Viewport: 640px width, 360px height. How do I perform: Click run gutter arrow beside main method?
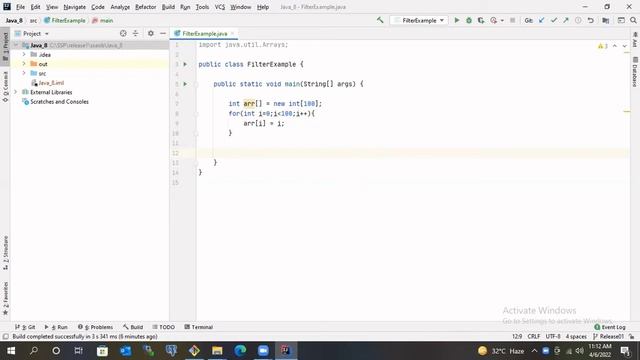click(x=185, y=84)
